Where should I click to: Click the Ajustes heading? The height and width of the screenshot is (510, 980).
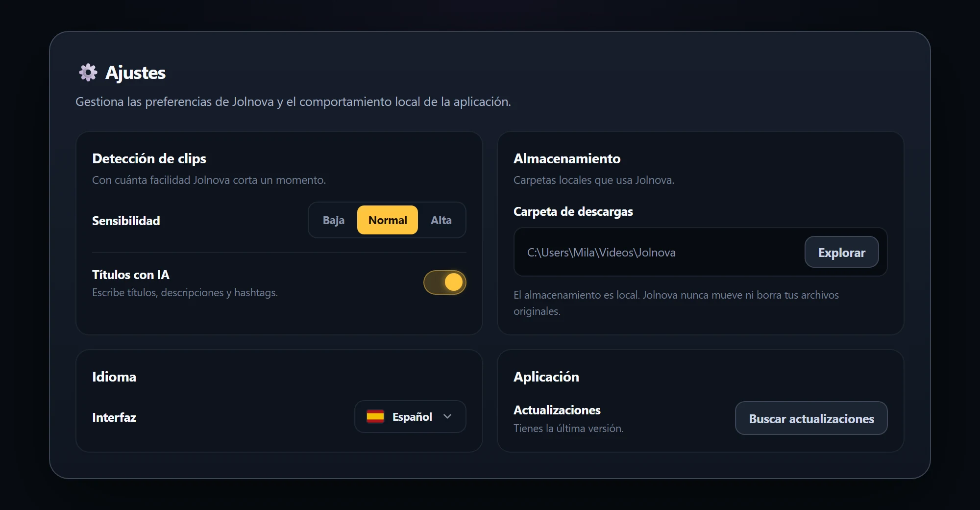coord(136,73)
